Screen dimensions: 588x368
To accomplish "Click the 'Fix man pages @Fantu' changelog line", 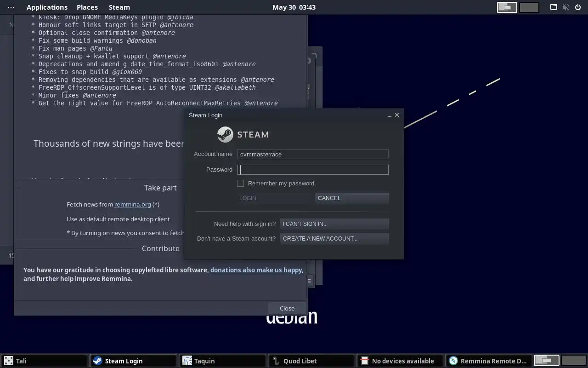I will pyautogui.click(x=72, y=48).
